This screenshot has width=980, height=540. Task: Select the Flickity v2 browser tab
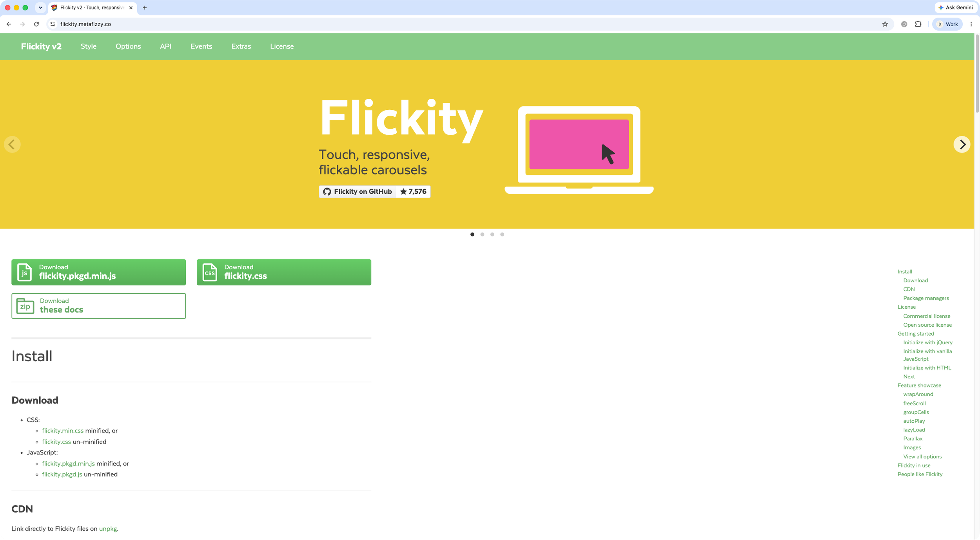point(92,8)
